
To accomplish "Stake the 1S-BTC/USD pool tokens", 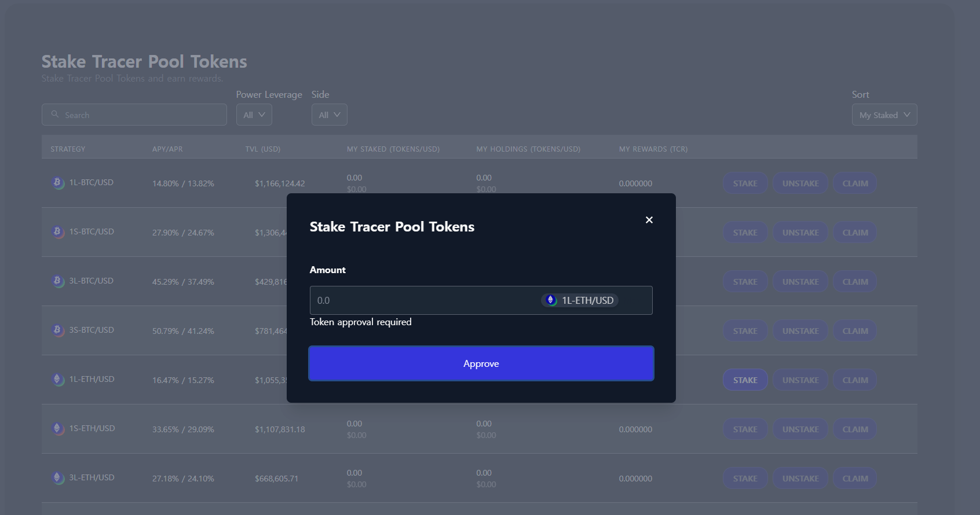I will coord(745,233).
